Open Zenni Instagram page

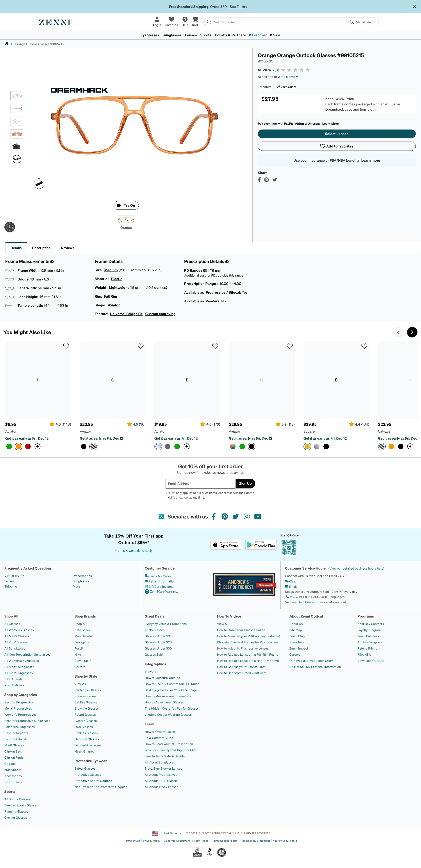(x=247, y=517)
